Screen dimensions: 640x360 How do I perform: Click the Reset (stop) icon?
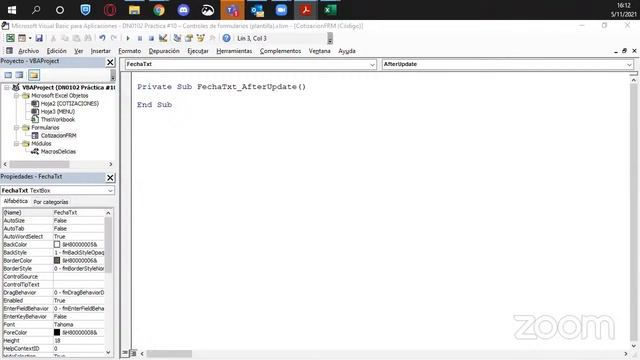tap(151, 38)
